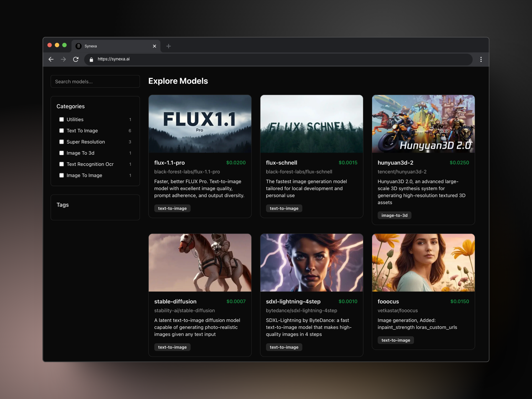The width and height of the screenshot is (532, 399).
Task: Select the Text Recognition Ocr checkbox
Action: (x=62, y=164)
